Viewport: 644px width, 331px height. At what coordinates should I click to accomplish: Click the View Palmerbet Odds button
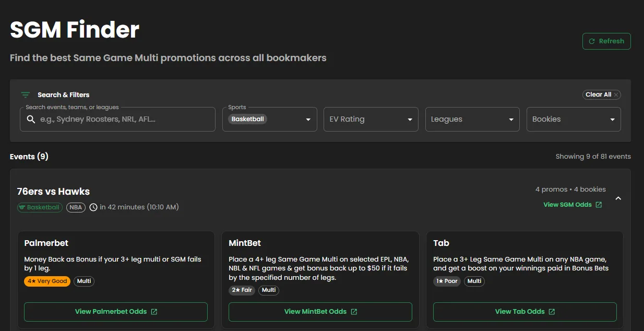tap(115, 311)
